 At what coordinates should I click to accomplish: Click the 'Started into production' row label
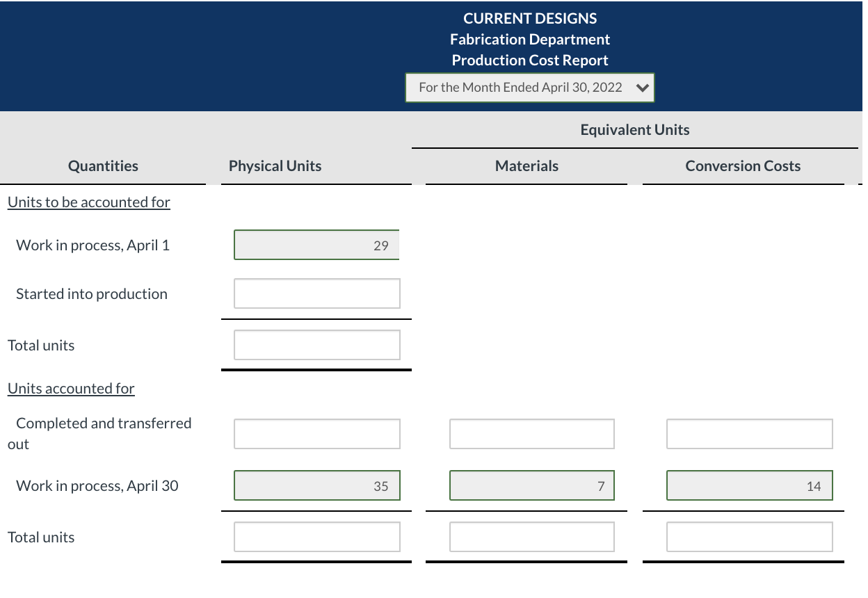(92, 294)
